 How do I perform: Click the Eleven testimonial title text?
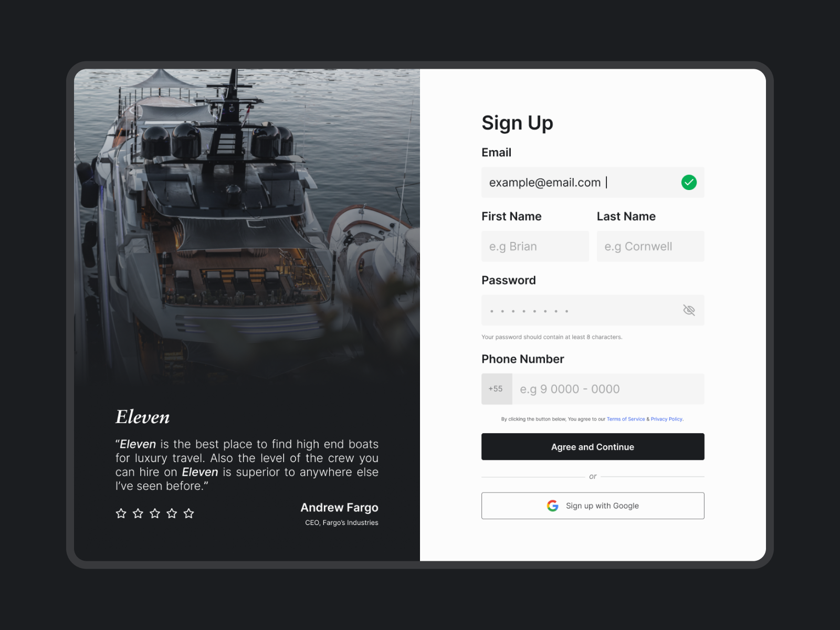tap(142, 416)
